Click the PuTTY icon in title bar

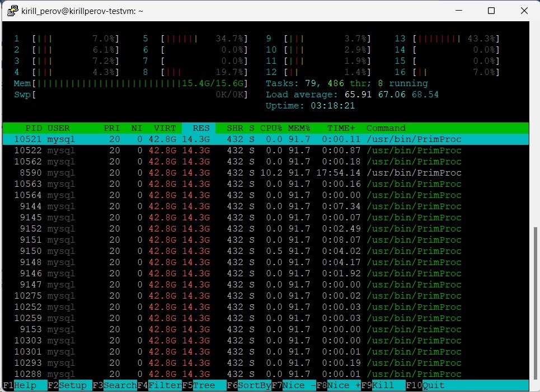[11, 11]
